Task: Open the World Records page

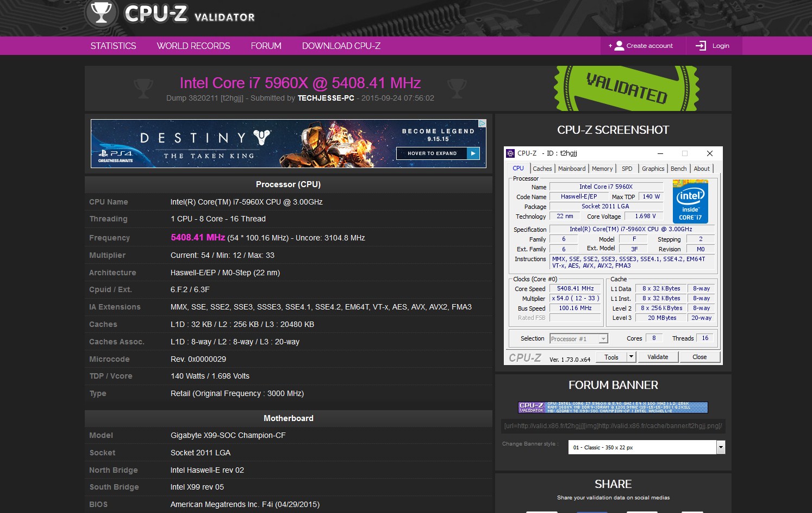Action: pos(193,46)
